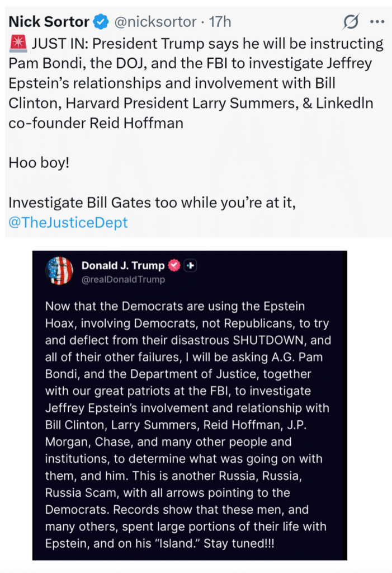Viewport: 392px width, 573px height.
Task: Open Nick Sortor's profile via display name
Action: point(49,22)
